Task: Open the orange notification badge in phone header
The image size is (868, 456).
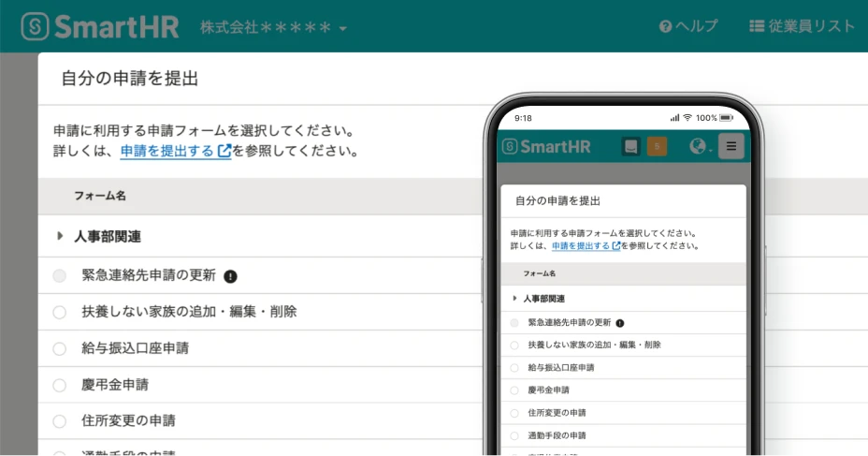Action: click(x=658, y=147)
